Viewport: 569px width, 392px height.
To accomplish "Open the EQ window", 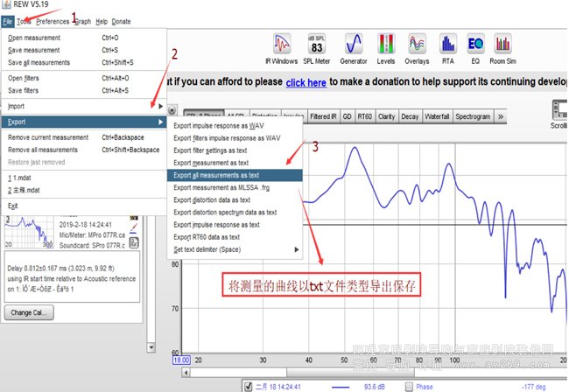I will 475,47.
